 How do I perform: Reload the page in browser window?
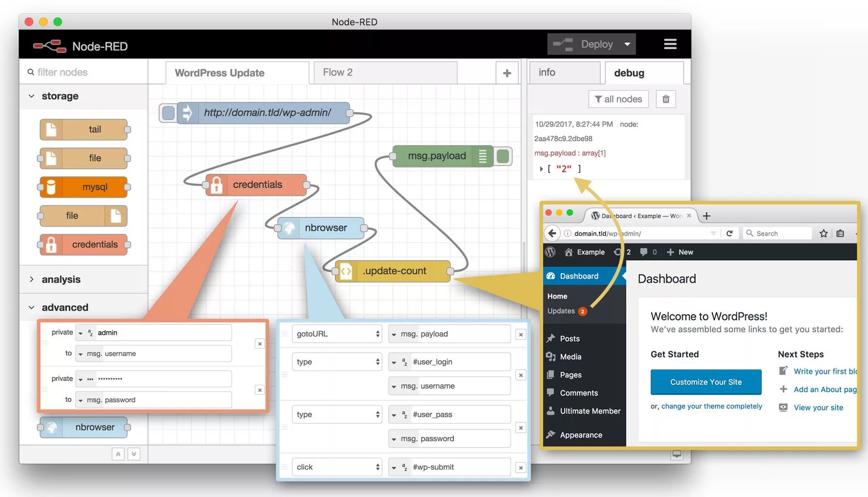point(729,233)
